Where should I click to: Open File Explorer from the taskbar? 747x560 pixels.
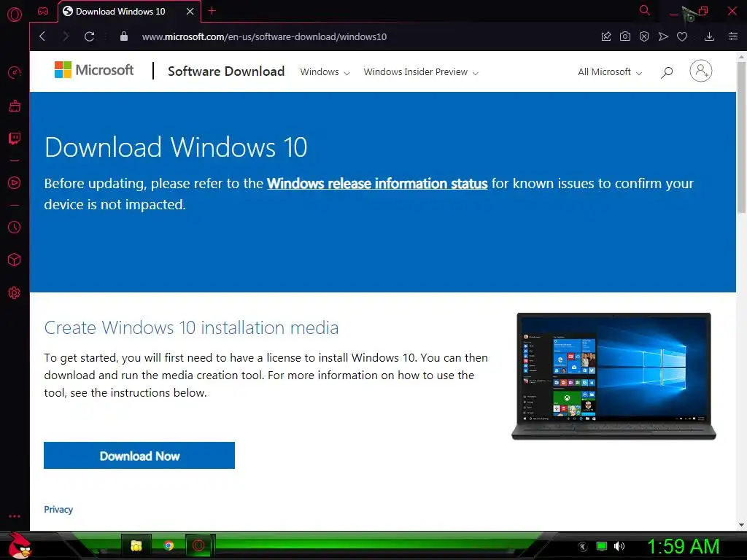pyautogui.click(x=136, y=545)
